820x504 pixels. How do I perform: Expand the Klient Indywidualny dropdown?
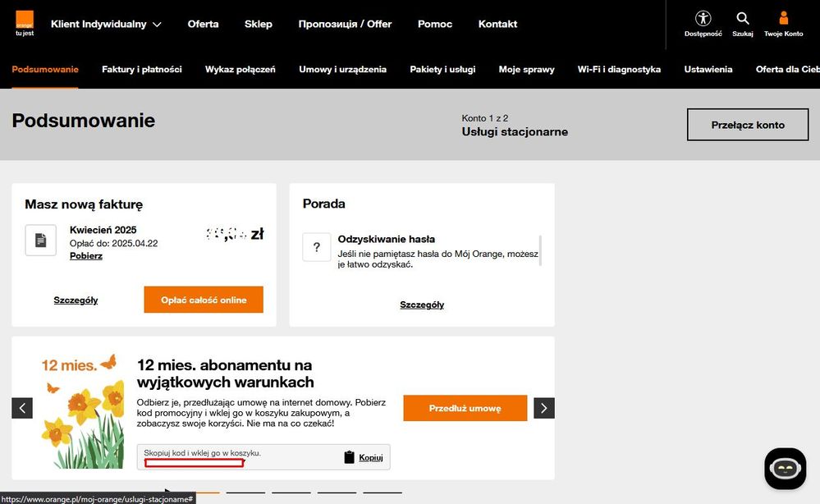point(106,24)
